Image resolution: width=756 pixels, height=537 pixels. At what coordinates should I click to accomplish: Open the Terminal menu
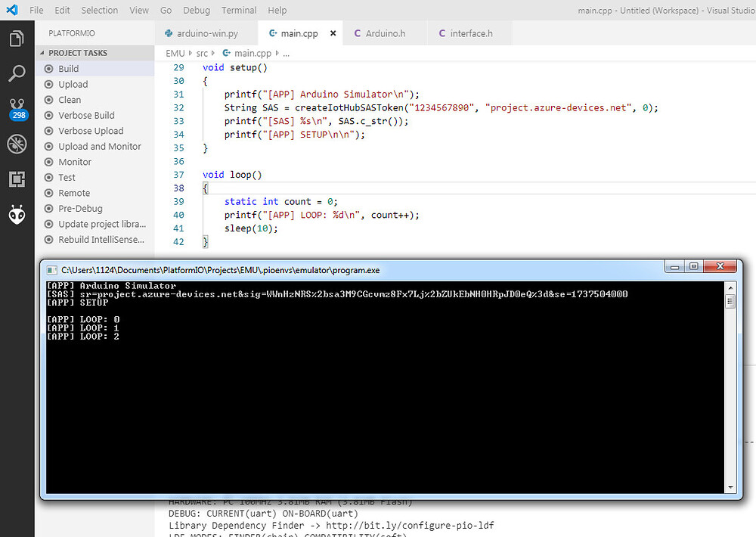point(238,10)
